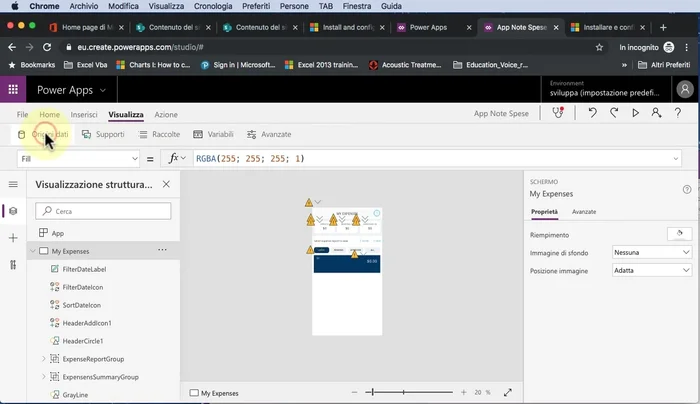The width and height of the screenshot is (700, 404).
Task: Undo the last action
Action: click(x=592, y=113)
